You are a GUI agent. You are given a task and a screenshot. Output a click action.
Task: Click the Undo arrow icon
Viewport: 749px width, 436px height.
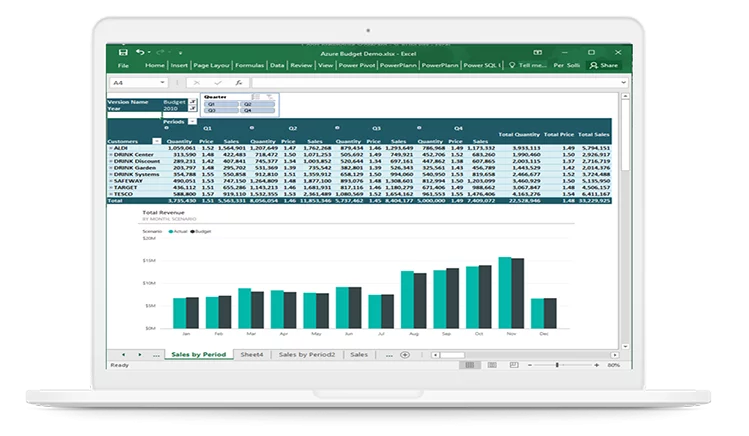(140, 53)
